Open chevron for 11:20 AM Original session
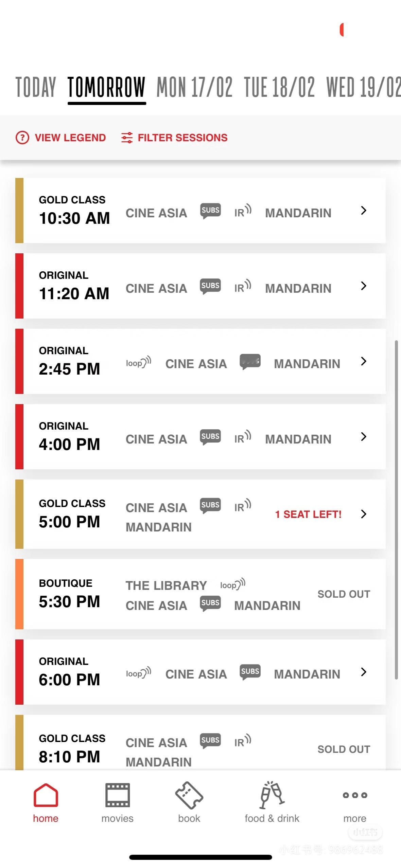 (x=363, y=286)
